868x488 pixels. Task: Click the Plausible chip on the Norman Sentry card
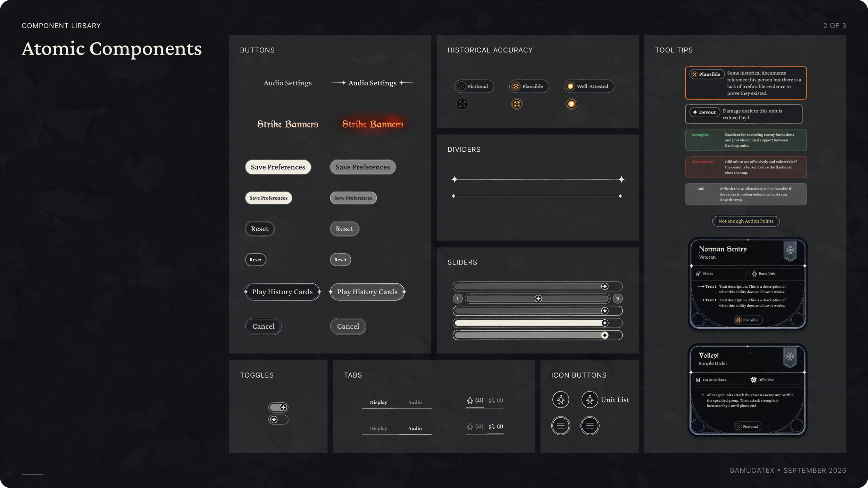[748, 320]
